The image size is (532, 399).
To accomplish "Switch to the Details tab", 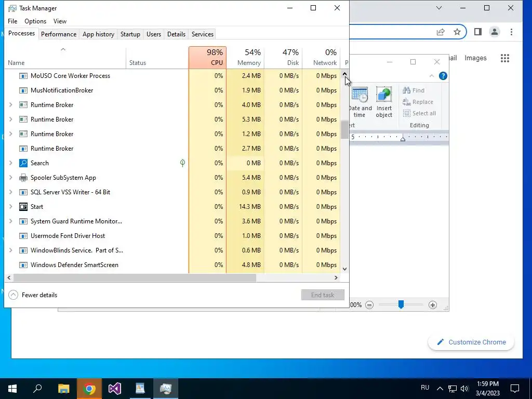I will pyautogui.click(x=176, y=34).
